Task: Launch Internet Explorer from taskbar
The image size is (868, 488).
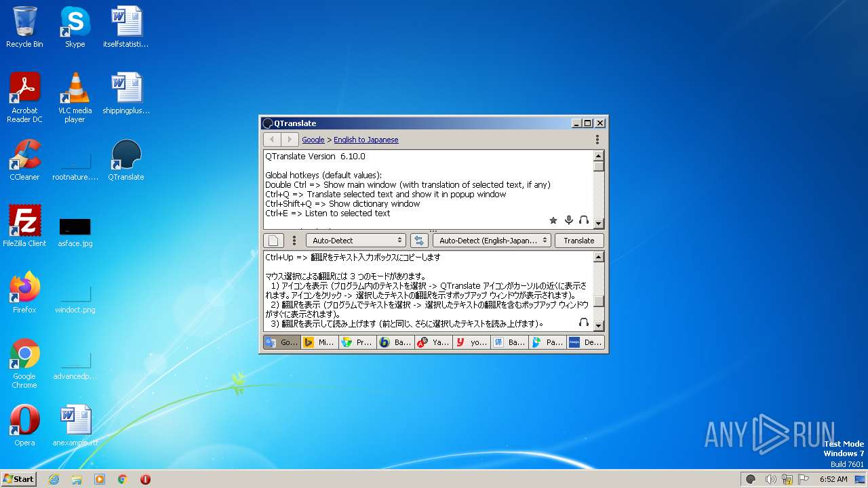Action: (x=54, y=479)
